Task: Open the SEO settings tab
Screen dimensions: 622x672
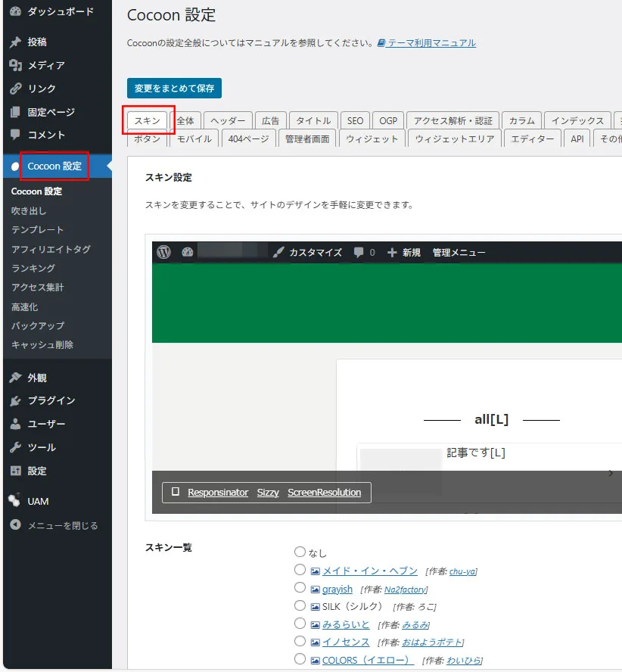Action: [355, 121]
